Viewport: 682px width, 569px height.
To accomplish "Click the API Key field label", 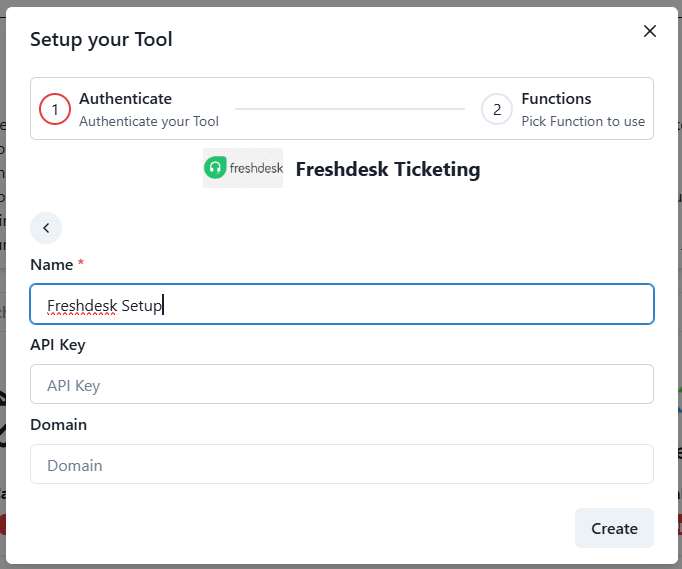I will [x=58, y=345].
